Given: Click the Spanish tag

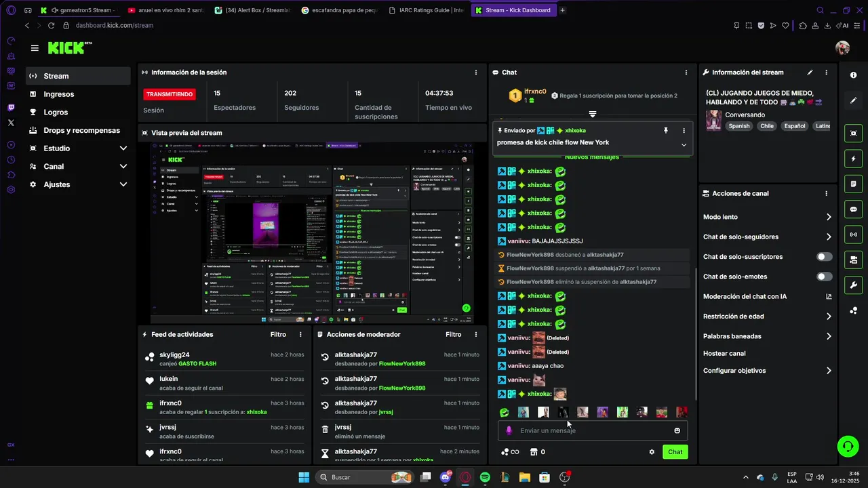Looking at the screenshot, I should point(739,126).
